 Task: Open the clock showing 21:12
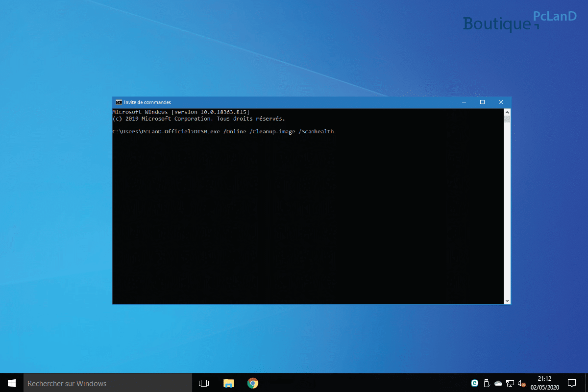click(x=544, y=383)
